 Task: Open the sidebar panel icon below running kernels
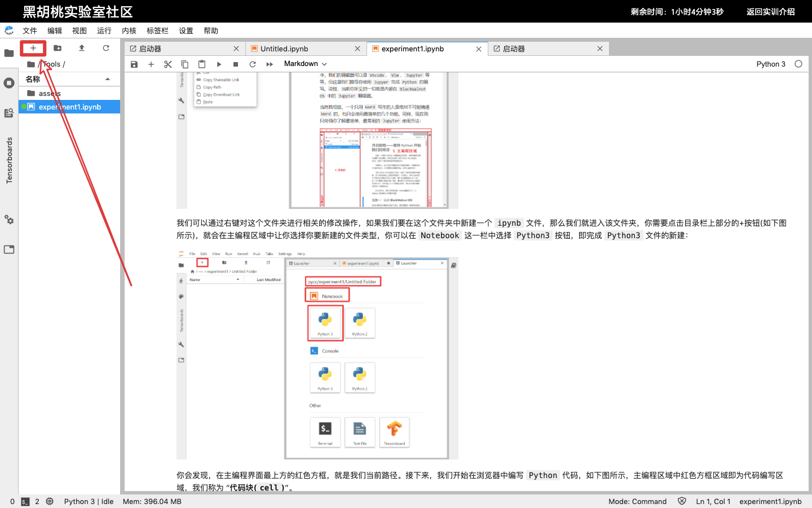9,113
